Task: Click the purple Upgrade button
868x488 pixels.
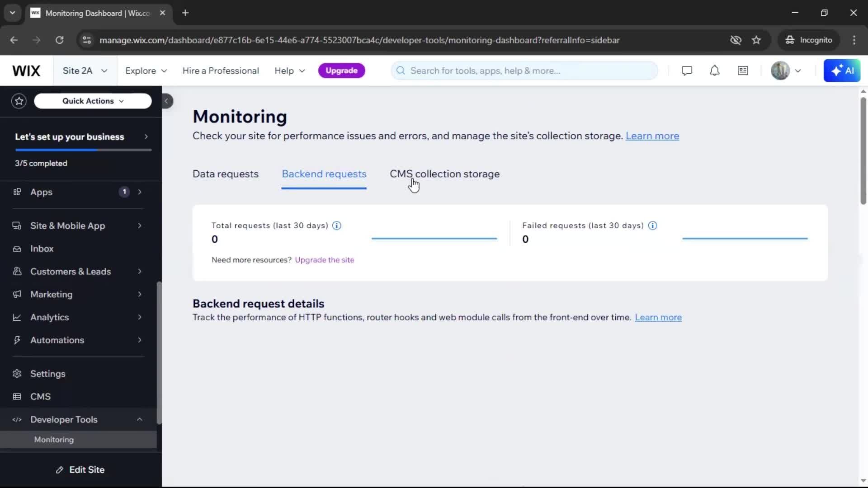Action: point(341,71)
